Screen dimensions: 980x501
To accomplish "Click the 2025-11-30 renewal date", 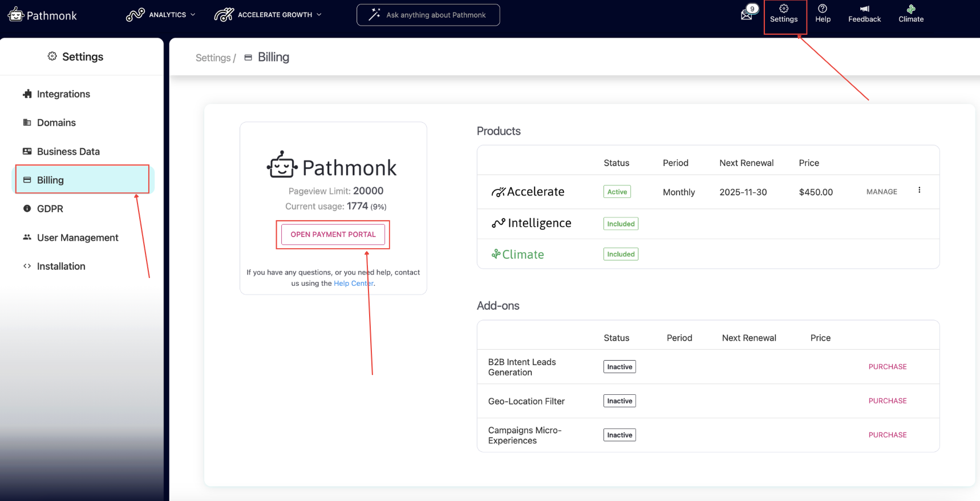I will click(x=743, y=192).
